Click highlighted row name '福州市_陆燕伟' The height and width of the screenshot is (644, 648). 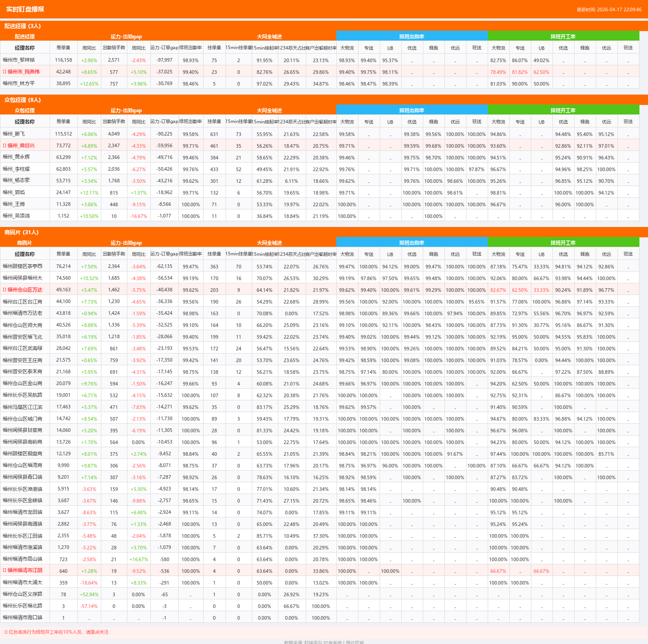(23, 72)
